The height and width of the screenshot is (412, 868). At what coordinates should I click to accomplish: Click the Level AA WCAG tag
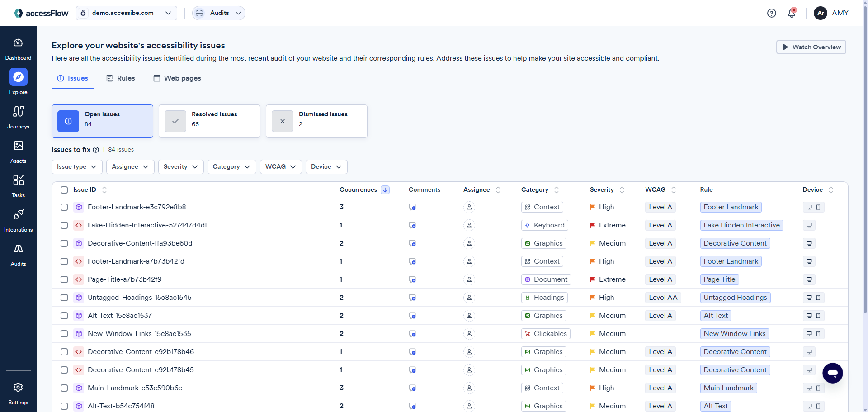(663, 298)
